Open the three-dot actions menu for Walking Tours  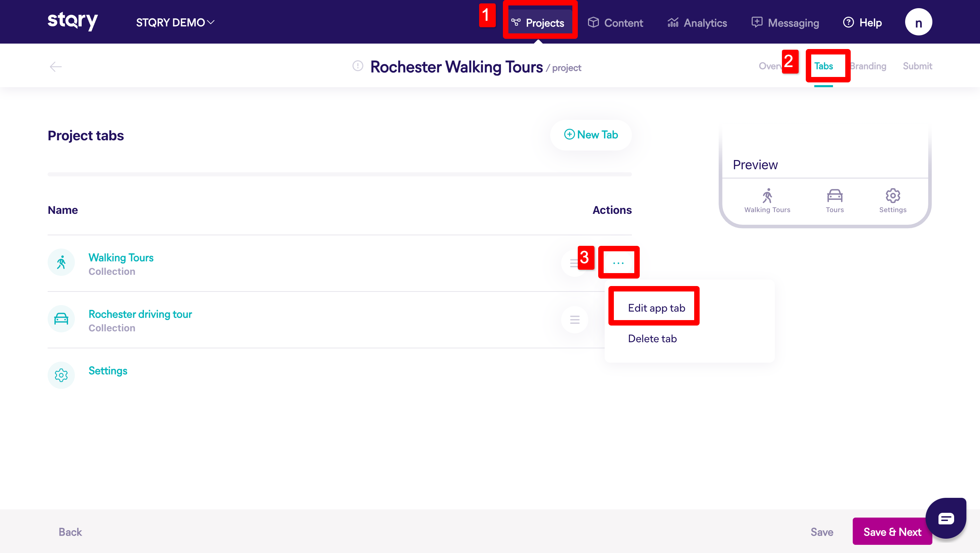click(x=618, y=263)
